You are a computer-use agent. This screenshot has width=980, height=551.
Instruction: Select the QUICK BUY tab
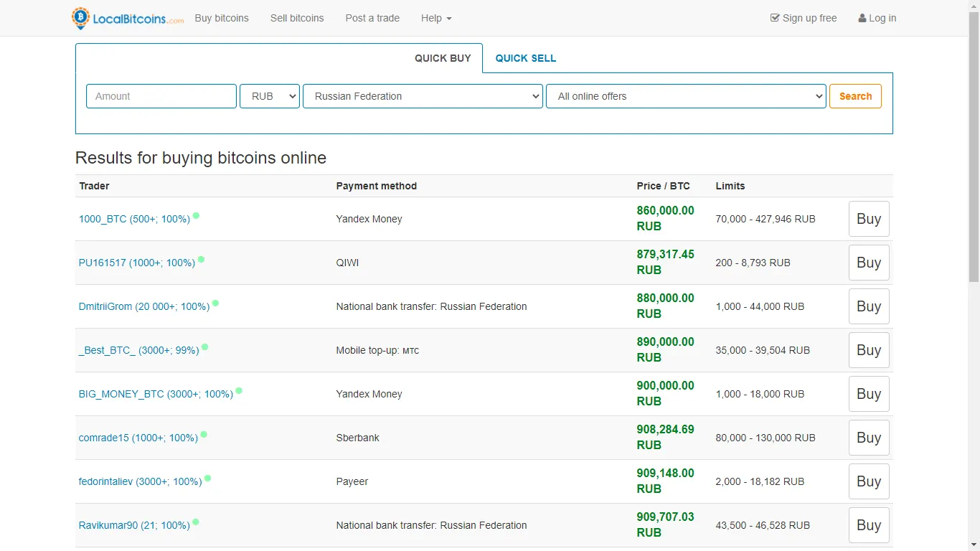click(443, 58)
